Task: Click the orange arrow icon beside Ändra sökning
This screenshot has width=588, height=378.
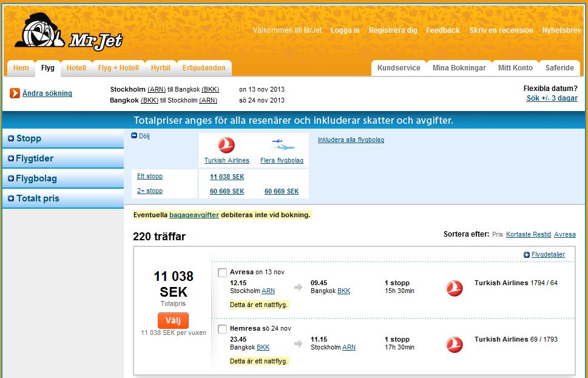Action: [15, 93]
